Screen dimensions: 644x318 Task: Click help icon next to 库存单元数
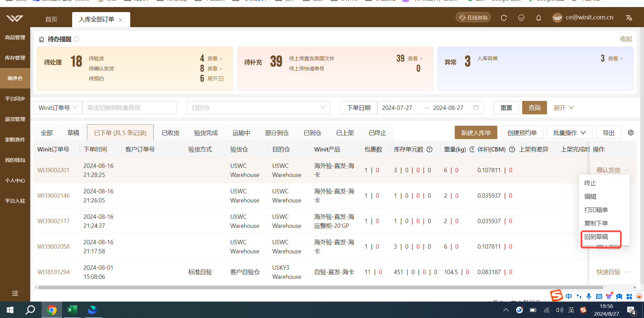click(430, 149)
